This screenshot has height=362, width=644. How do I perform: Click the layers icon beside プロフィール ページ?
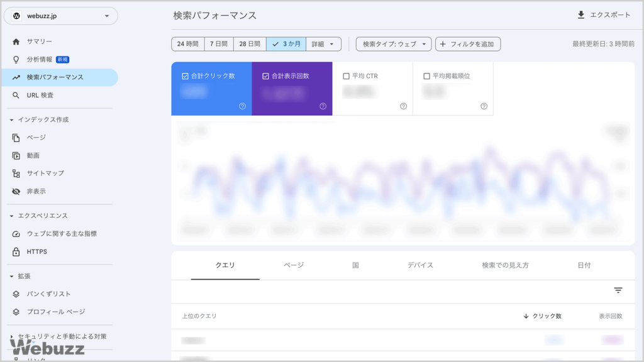(16, 312)
